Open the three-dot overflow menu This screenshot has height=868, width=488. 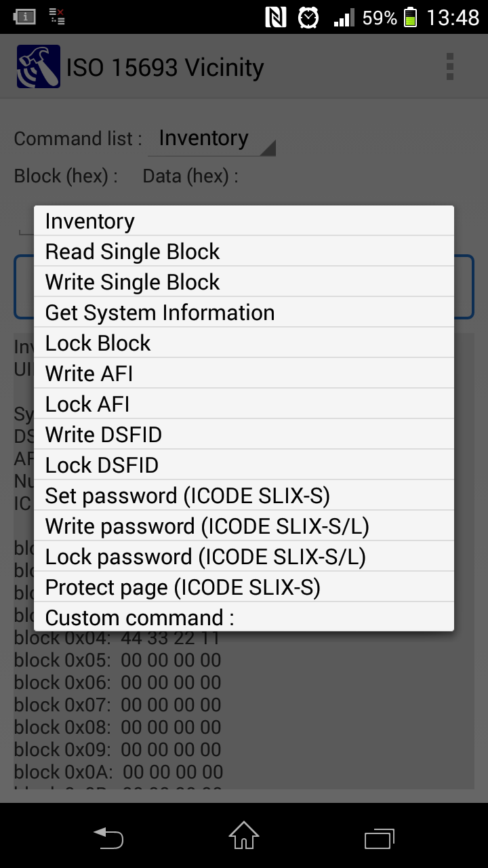click(449, 67)
